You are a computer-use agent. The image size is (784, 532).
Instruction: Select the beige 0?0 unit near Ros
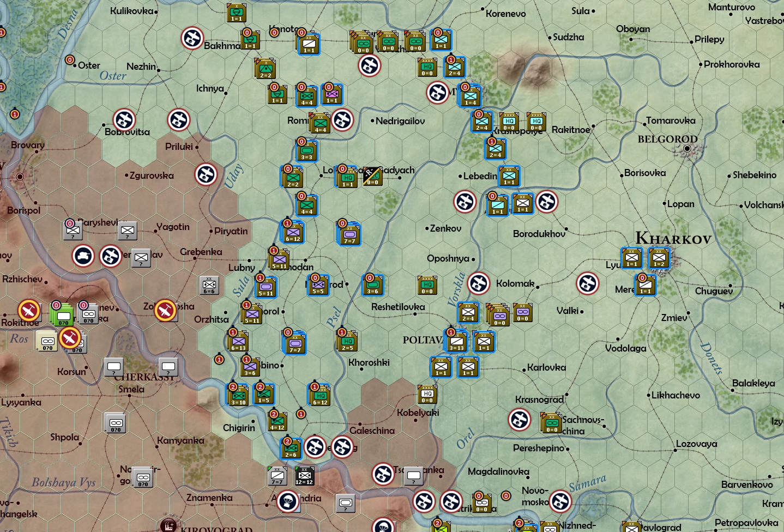[47, 341]
